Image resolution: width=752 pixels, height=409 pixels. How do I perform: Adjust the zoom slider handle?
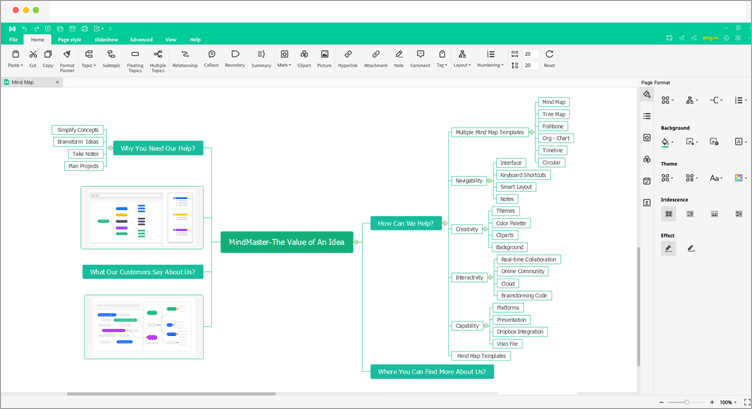click(687, 402)
